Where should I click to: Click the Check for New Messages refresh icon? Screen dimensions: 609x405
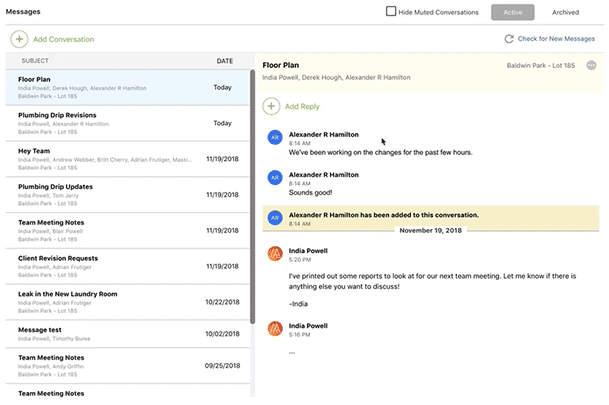pos(509,39)
